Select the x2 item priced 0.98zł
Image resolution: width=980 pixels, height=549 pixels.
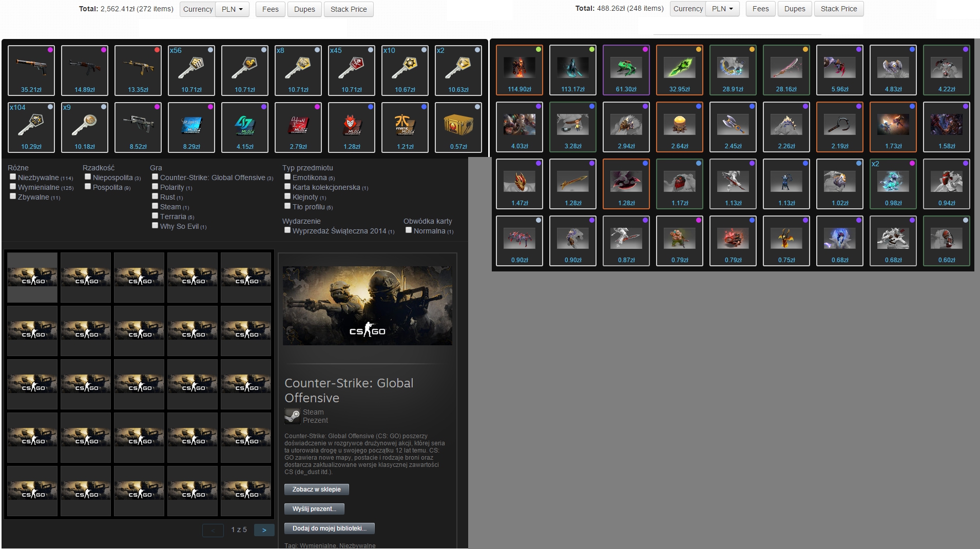(893, 183)
